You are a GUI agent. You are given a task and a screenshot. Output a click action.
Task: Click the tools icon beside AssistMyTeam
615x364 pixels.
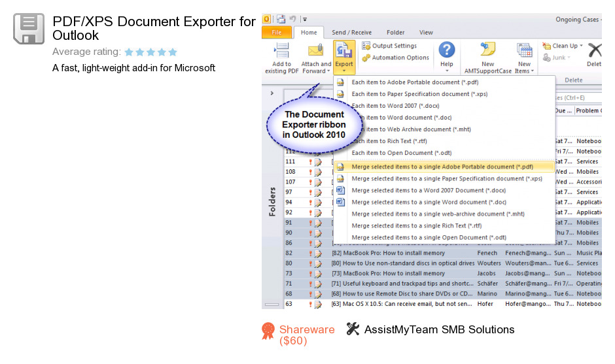(353, 329)
